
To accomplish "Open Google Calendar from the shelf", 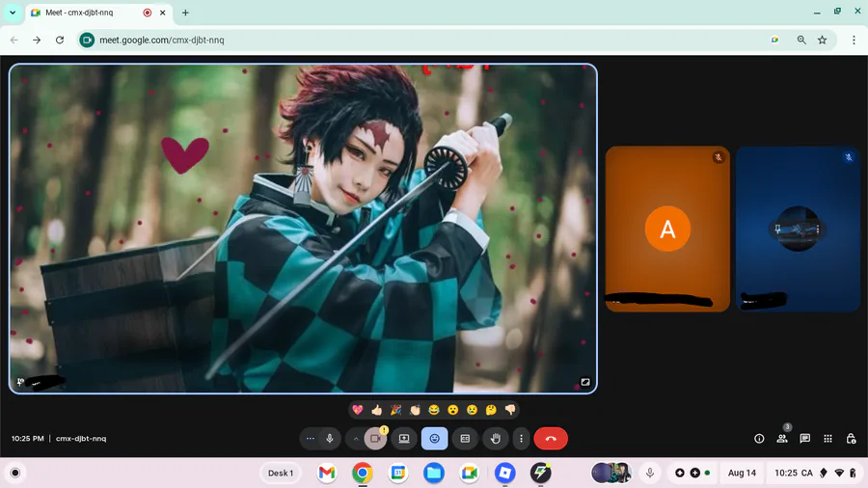I will [x=398, y=474].
